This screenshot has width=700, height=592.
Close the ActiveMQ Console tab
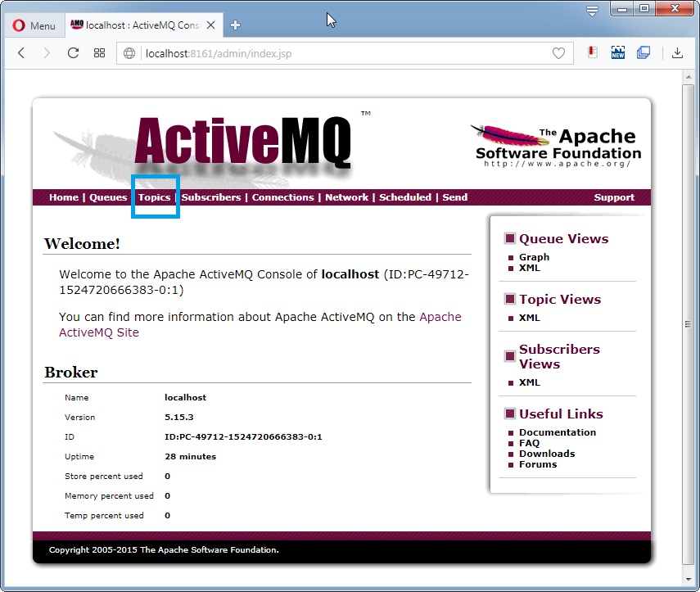point(210,25)
